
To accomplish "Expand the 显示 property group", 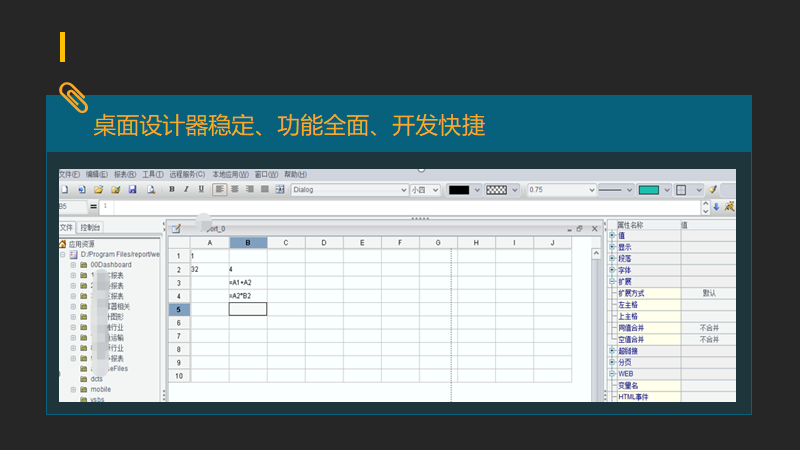I will tap(612, 247).
